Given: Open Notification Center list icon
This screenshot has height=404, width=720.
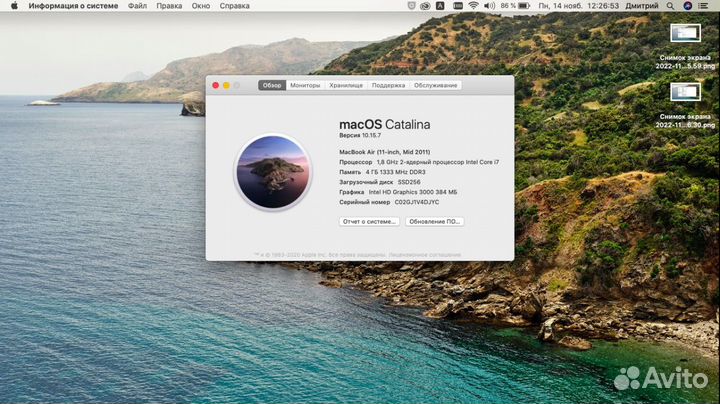Looking at the screenshot, I should [703, 6].
